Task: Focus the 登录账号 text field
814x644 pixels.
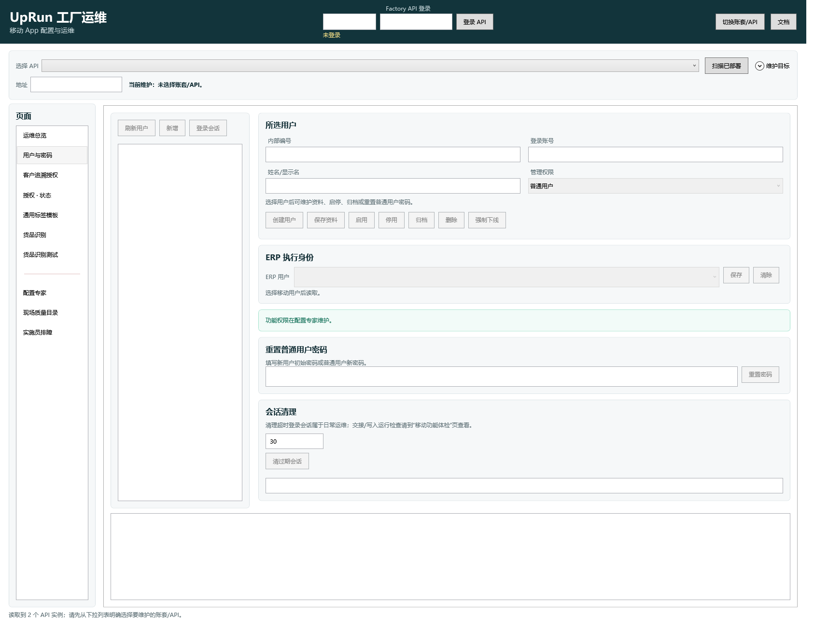Action: coord(655,154)
